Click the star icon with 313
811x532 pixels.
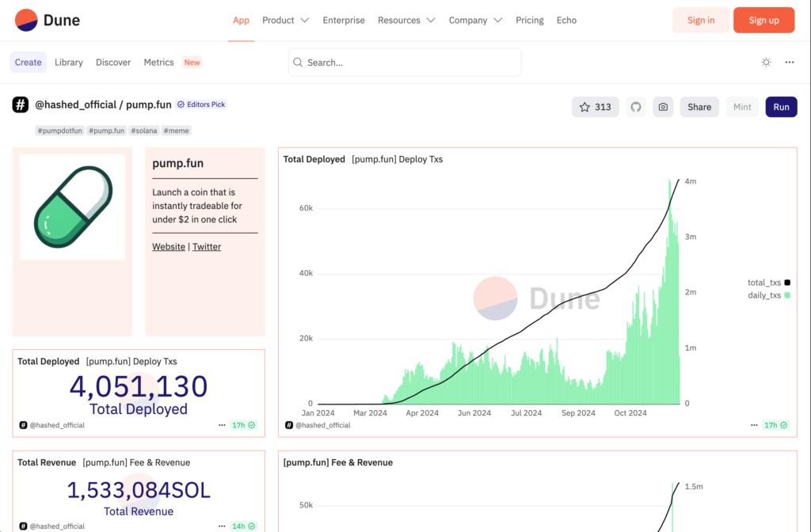596,107
